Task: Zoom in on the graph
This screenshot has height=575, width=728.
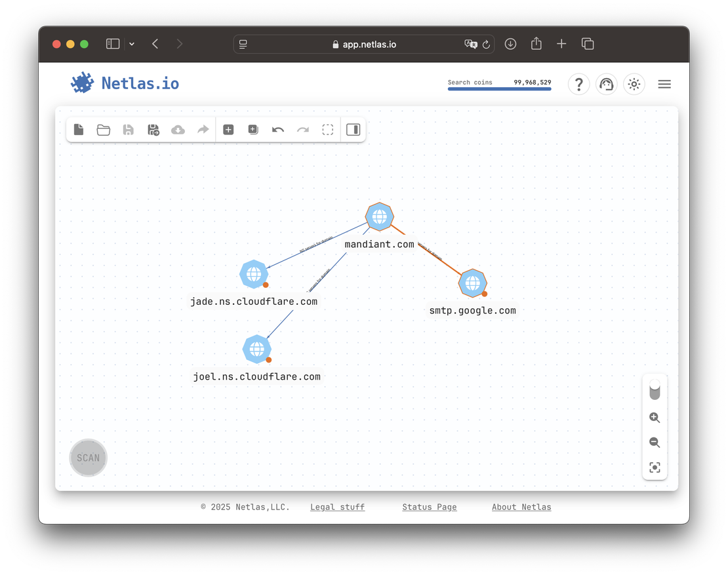Action: tap(654, 418)
